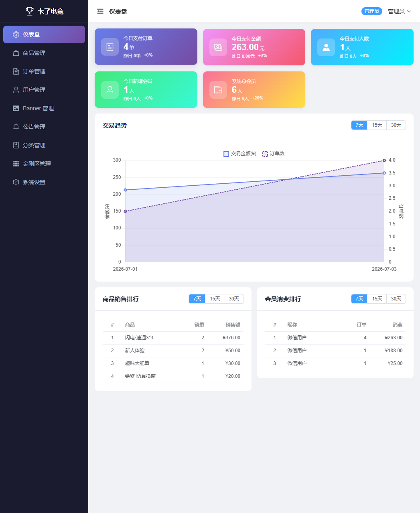Viewport: 420px width, 513px height.
Task: Collapse sidebar with the hamburger menu icon
Action: (100, 11)
